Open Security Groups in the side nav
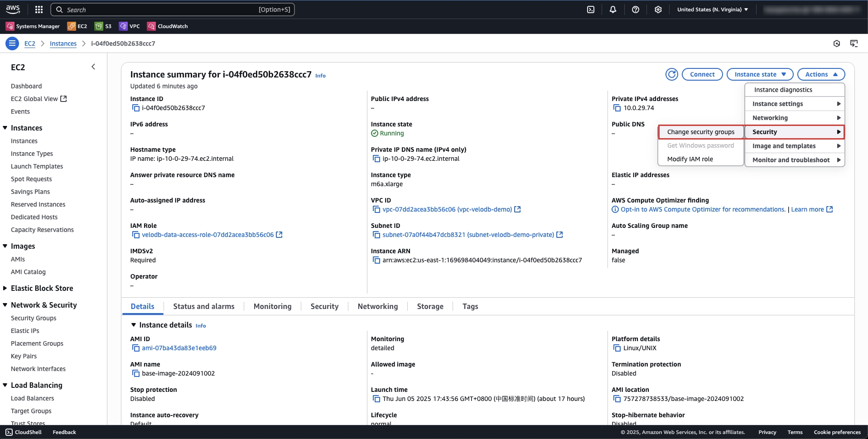Image resolution: width=868 pixels, height=439 pixels. click(x=34, y=318)
